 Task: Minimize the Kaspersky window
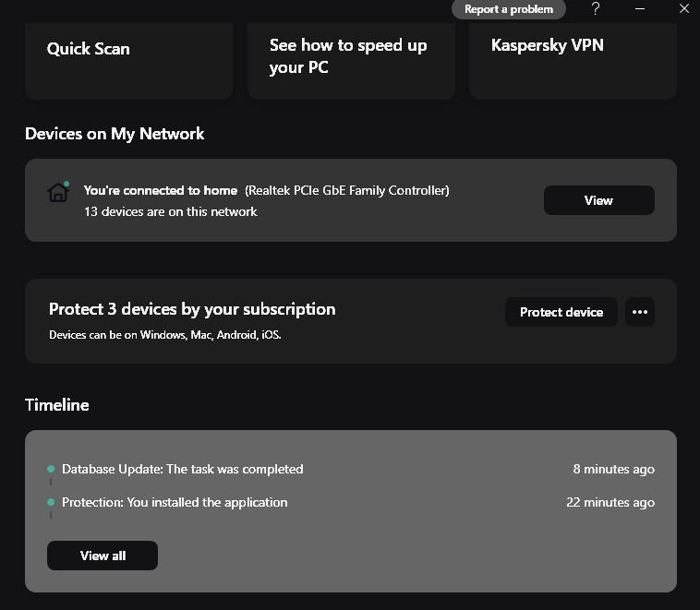click(x=640, y=9)
